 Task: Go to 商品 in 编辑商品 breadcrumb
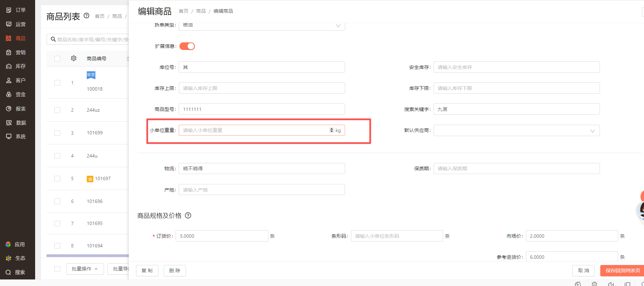click(201, 11)
